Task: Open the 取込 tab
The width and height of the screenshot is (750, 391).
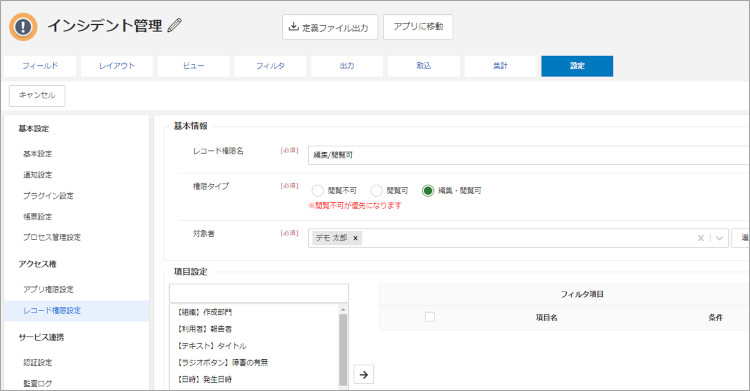Action: pos(424,66)
